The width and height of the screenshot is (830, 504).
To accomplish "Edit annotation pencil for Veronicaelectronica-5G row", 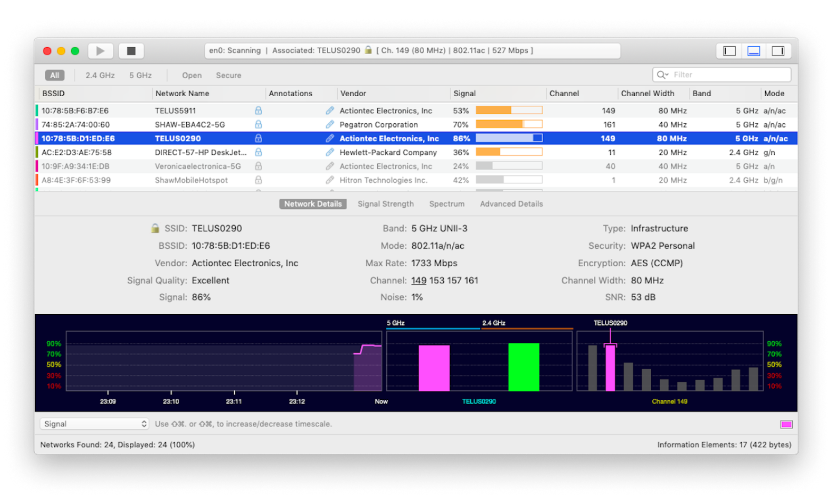I will tap(330, 166).
